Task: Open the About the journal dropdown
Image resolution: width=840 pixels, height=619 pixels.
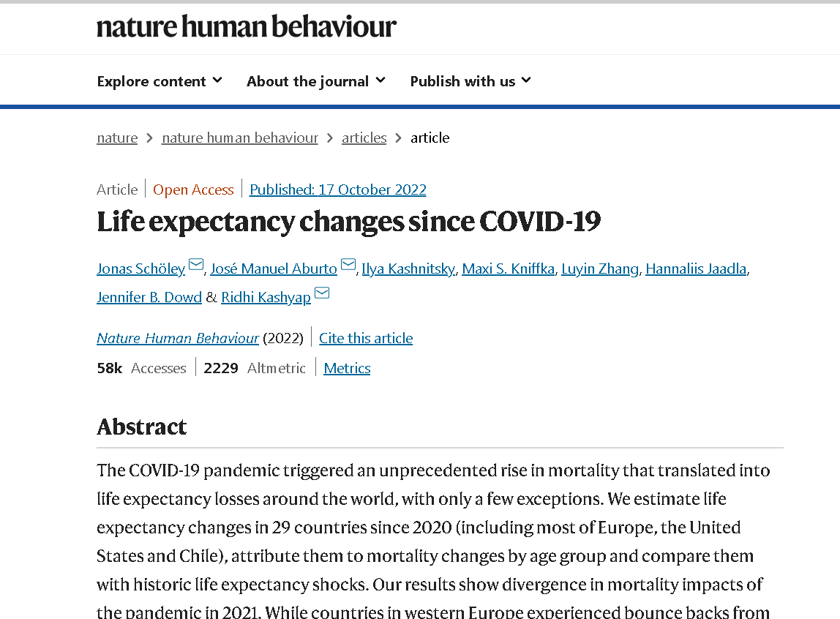Action: pyautogui.click(x=316, y=81)
